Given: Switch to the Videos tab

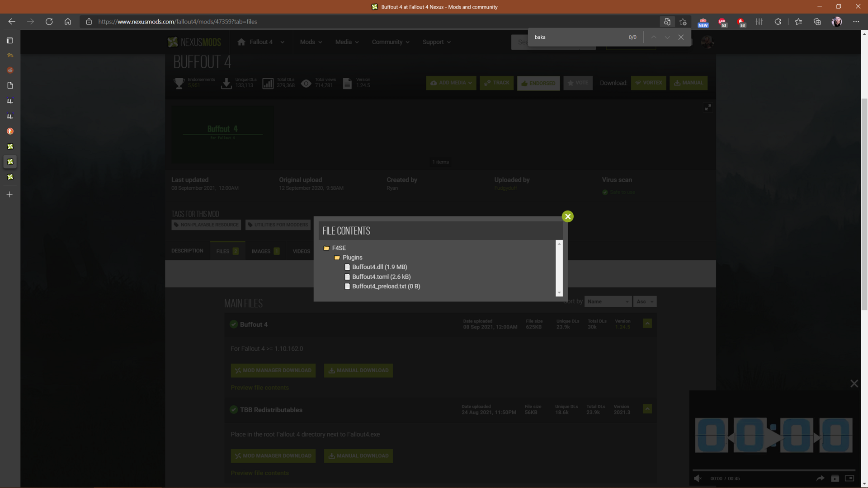Looking at the screenshot, I should [x=301, y=251].
